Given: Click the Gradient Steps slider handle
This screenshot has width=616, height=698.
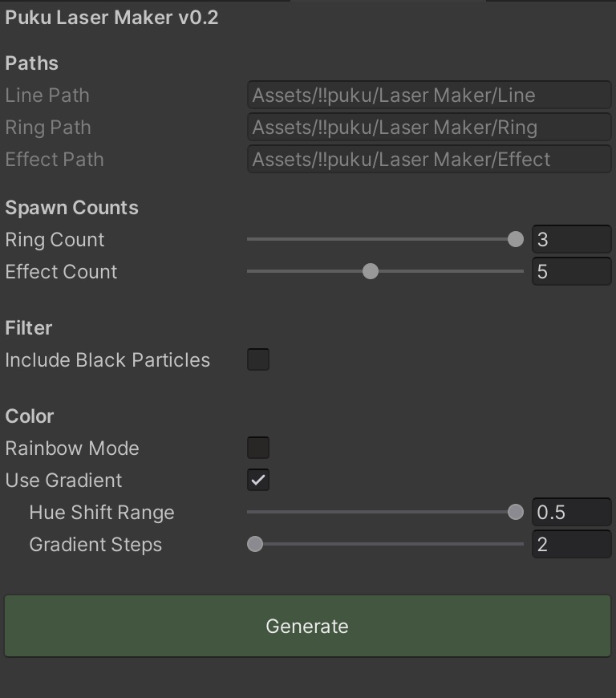Looking at the screenshot, I should click(255, 544).
